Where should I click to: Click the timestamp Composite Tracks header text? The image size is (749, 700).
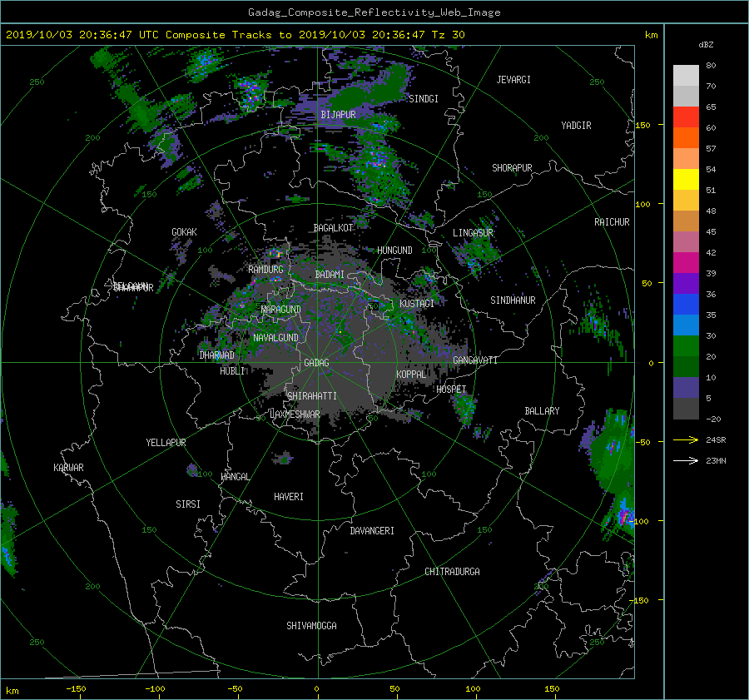[235, 34]
